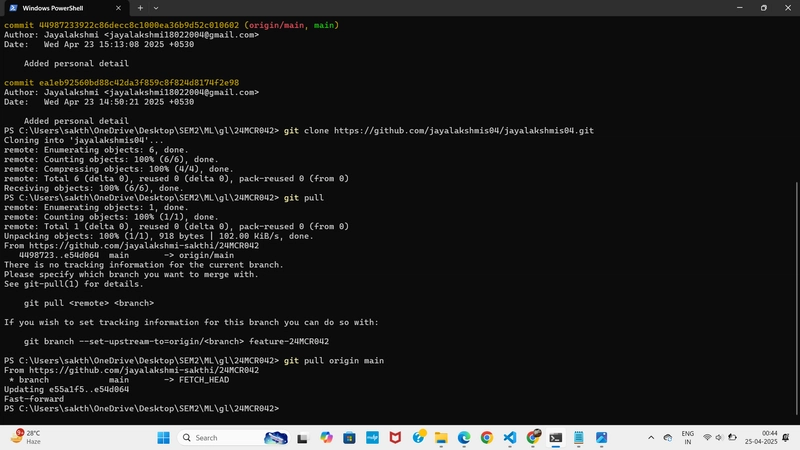Open the Chrome profile window with avatar
800x450 pixels.
click(x=533, y=437)
